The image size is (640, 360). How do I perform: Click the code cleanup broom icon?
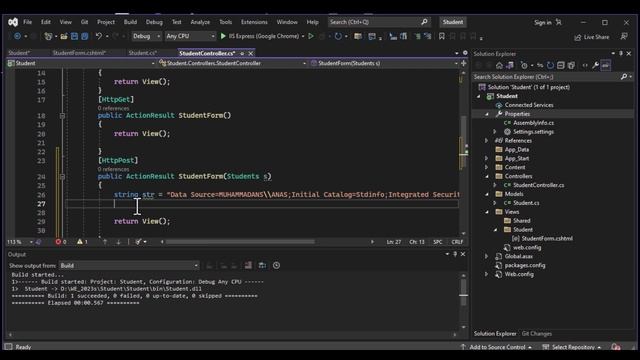(138, 242)
